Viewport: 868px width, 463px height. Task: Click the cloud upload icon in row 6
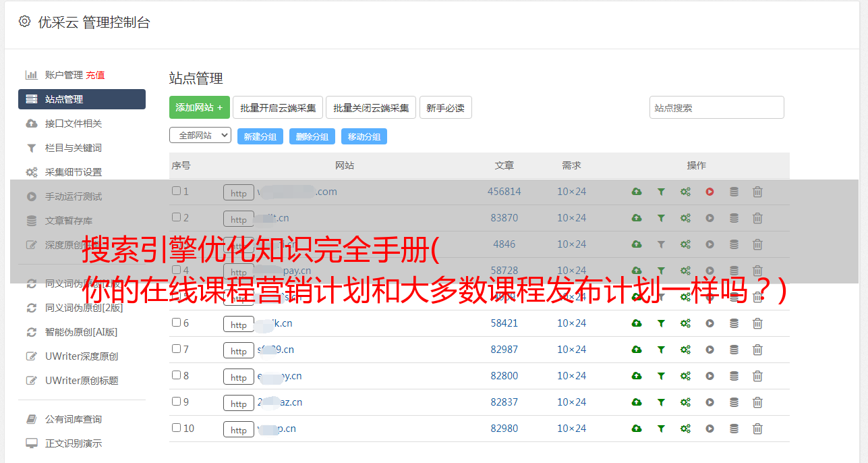(x=636, y=323)
